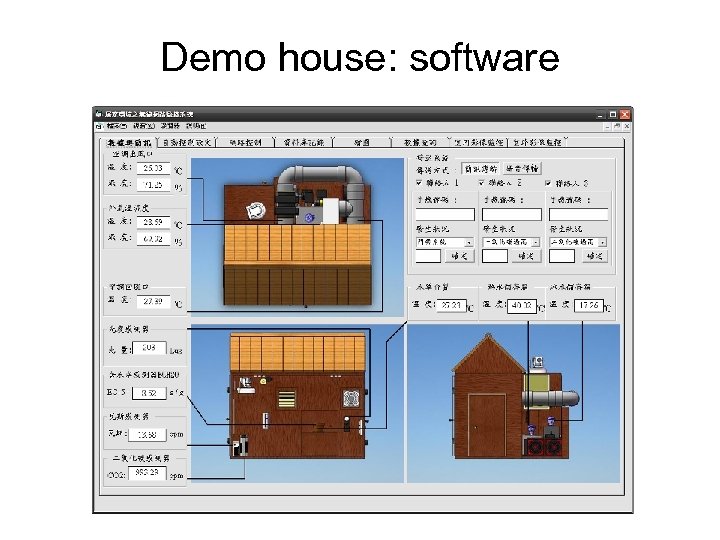The height and width of the screenshot is (540, 720).
Task: Click the phone number field under contact 1
Action: (x=445, y=214)
